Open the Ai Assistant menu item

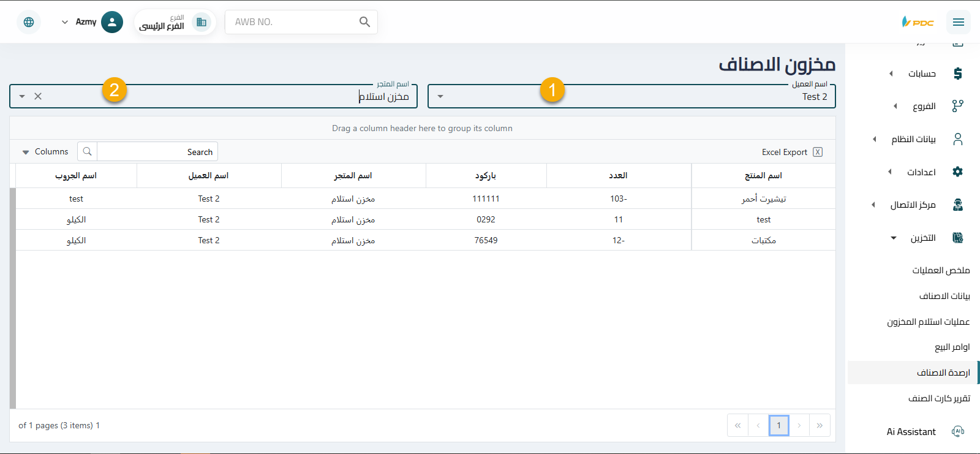click(911, 432)
